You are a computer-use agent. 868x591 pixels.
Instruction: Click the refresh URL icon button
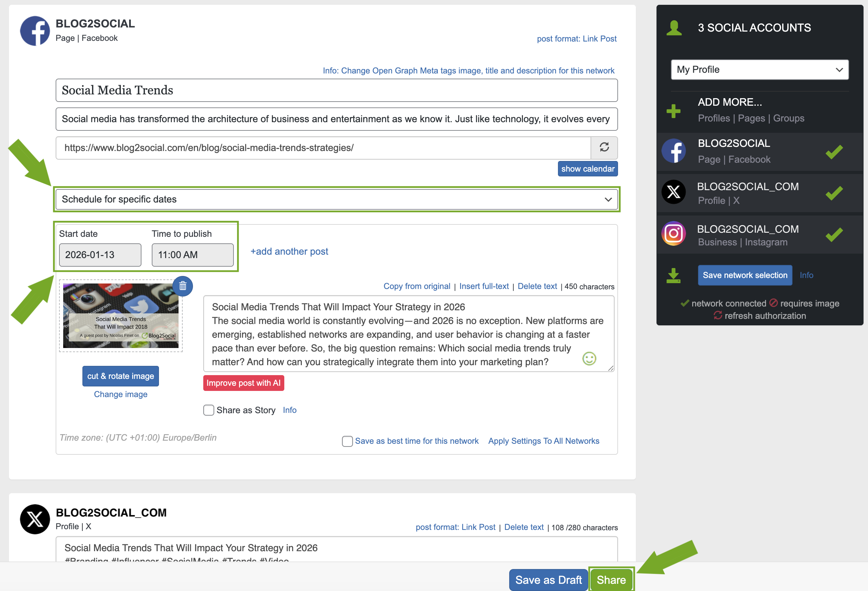(x=604, y=148)
